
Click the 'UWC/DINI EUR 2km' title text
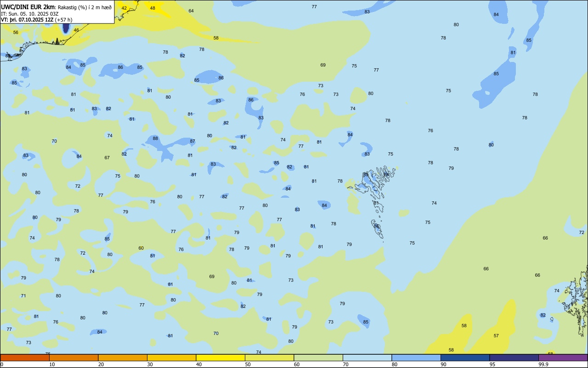tap(28, 7)
